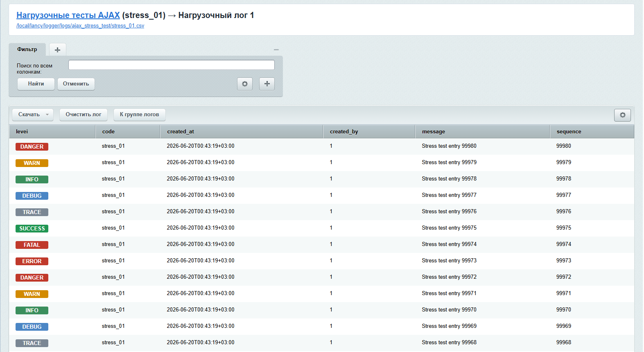Click sequence value 99980 in first row

[x=564, y=146]
